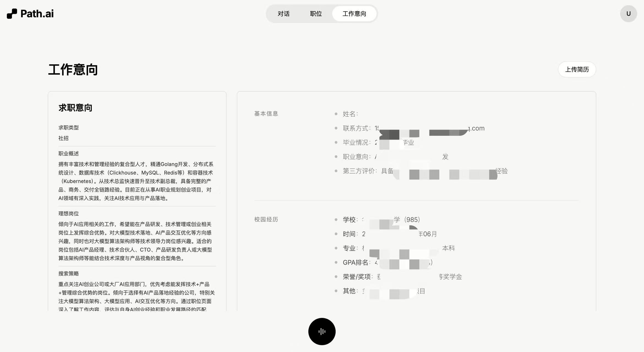Screen dimensions: 644x352
Task: Switch to the 职位 tab
Action: point(316,13)
